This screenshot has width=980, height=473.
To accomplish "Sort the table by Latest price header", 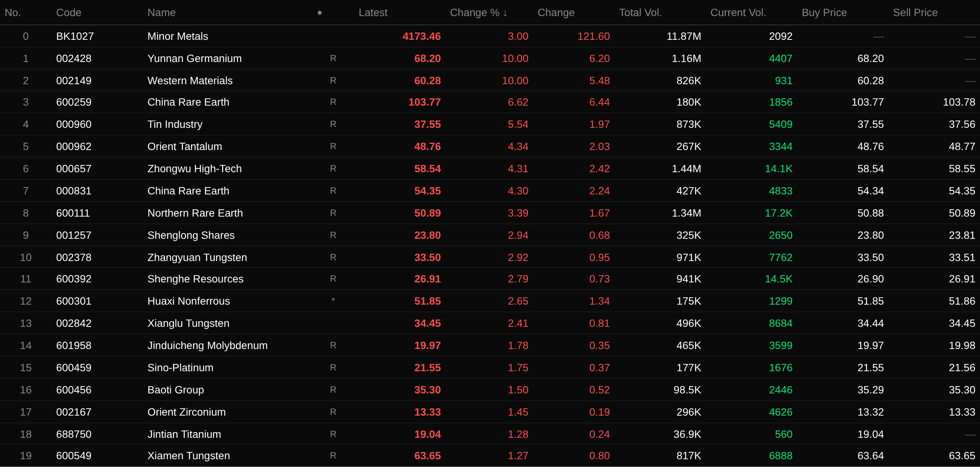I will click(373, 13).
